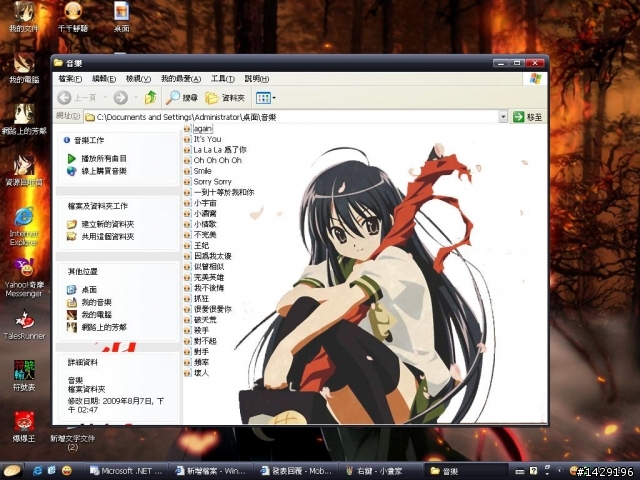Open 千千靜聽 desktop icon

73,16
